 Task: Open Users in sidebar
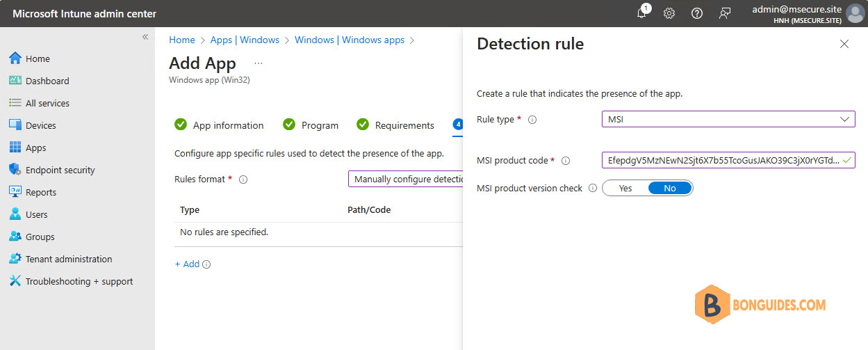pos(37,214)
